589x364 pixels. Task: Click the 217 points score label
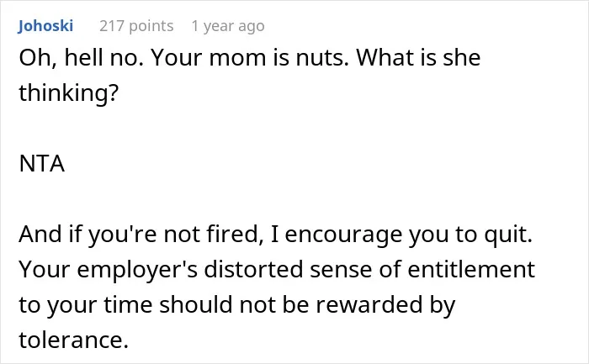pos(136,26)
